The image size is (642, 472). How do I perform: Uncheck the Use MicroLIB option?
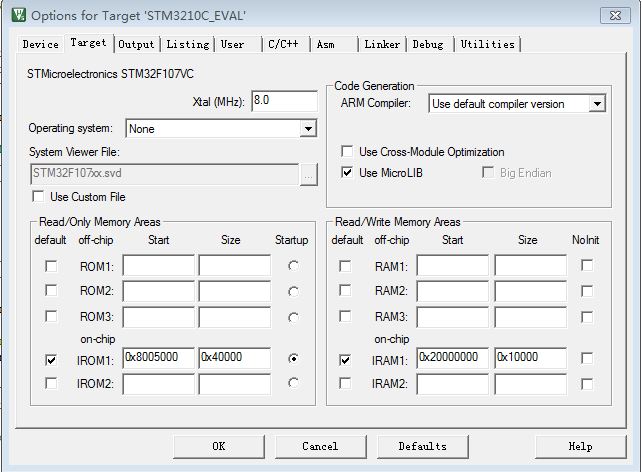(x=347, y=172)
